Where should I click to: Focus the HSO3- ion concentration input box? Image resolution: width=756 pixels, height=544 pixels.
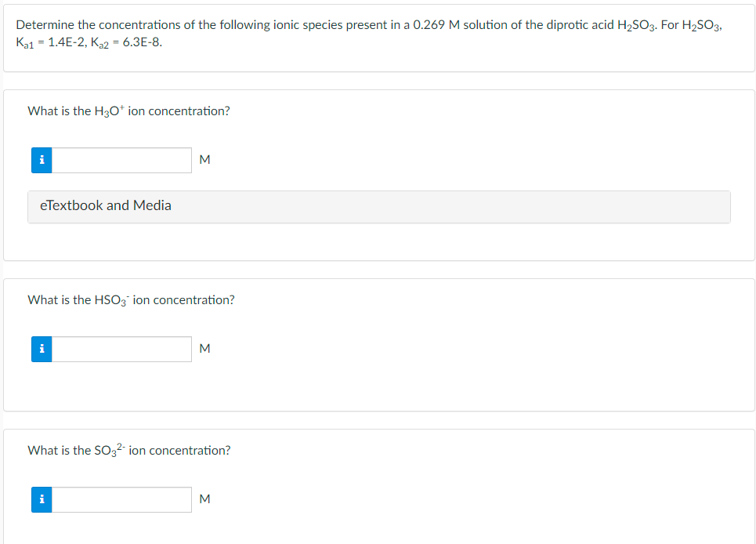tap(121, 349)
